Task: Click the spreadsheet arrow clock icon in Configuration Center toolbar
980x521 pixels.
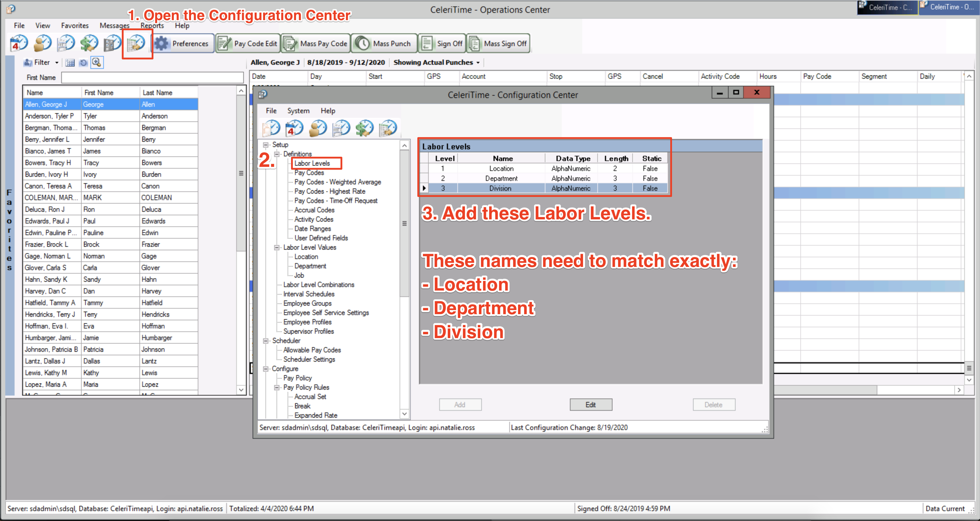Action: [388, 128]
